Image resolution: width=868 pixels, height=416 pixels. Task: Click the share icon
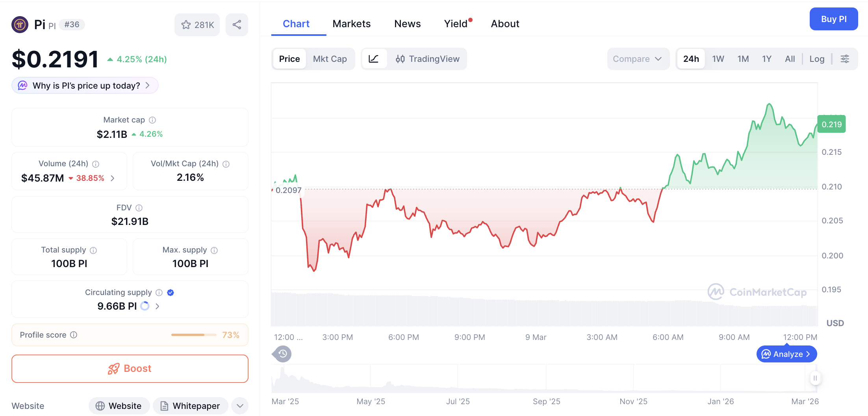tap(237, 24)
